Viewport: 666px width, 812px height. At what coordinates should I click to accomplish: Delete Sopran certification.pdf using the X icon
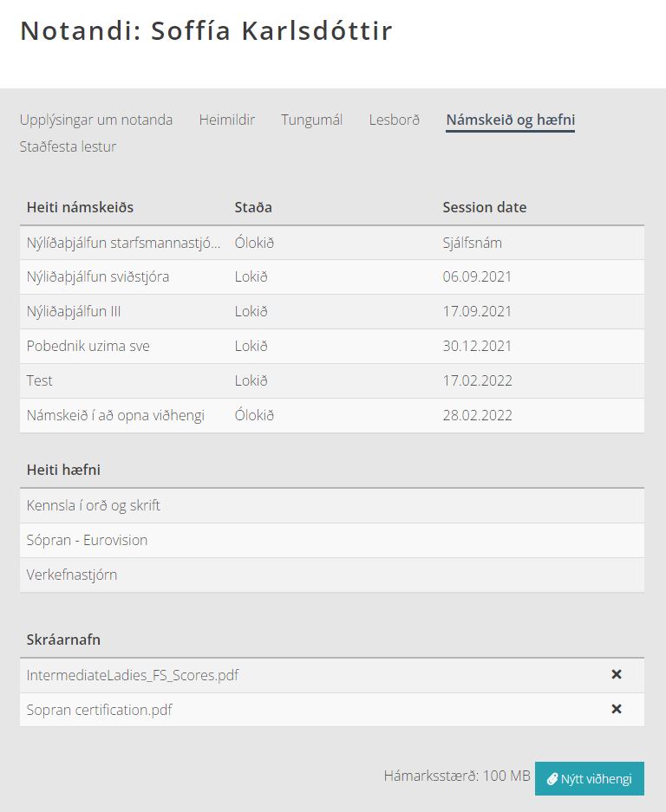(x=617, y=709)
